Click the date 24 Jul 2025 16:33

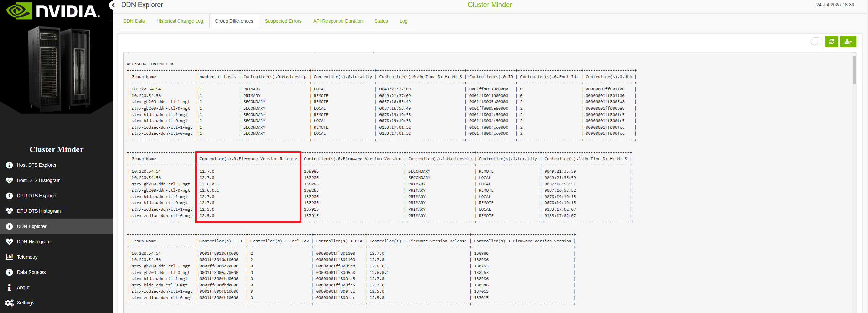(x=835, y=5)
